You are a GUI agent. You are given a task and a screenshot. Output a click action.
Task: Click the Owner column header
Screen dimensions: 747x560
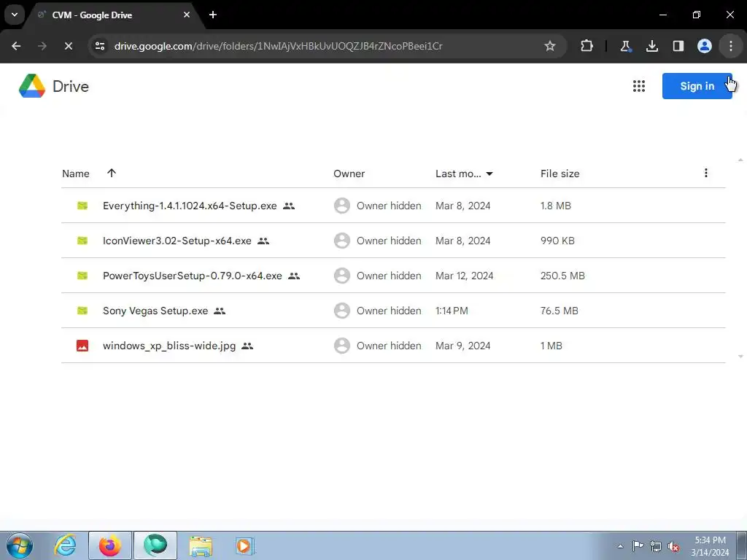[349, 174]
